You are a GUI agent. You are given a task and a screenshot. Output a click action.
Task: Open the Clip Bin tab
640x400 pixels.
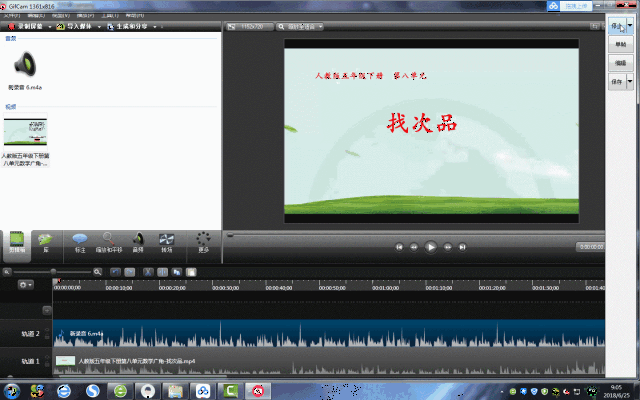[x=17, y=242]
